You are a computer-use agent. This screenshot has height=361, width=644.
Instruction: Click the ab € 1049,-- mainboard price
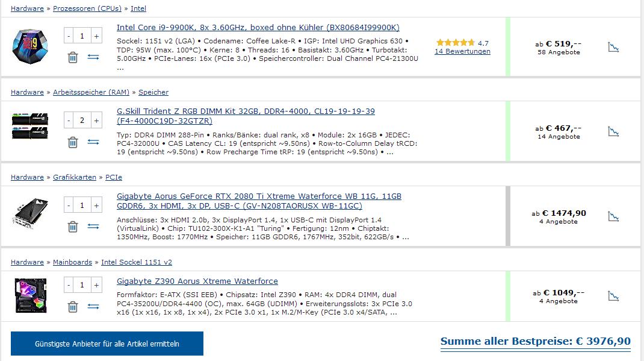click(559, 293)
